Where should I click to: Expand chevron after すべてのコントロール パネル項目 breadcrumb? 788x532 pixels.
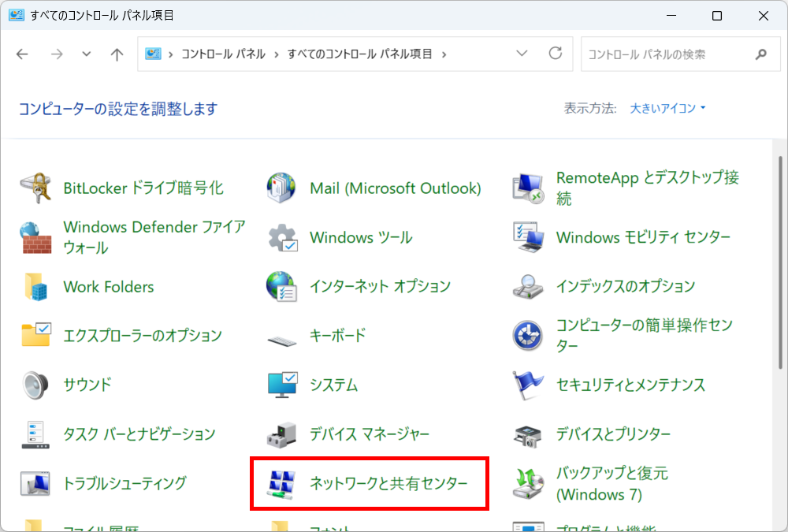click(x=444, y=54)
